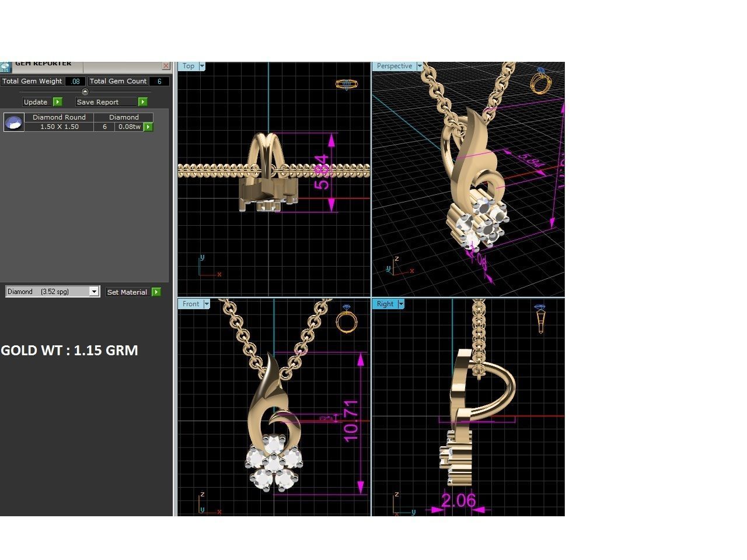Click the green arrow next to Save Report

click(143, 102)
